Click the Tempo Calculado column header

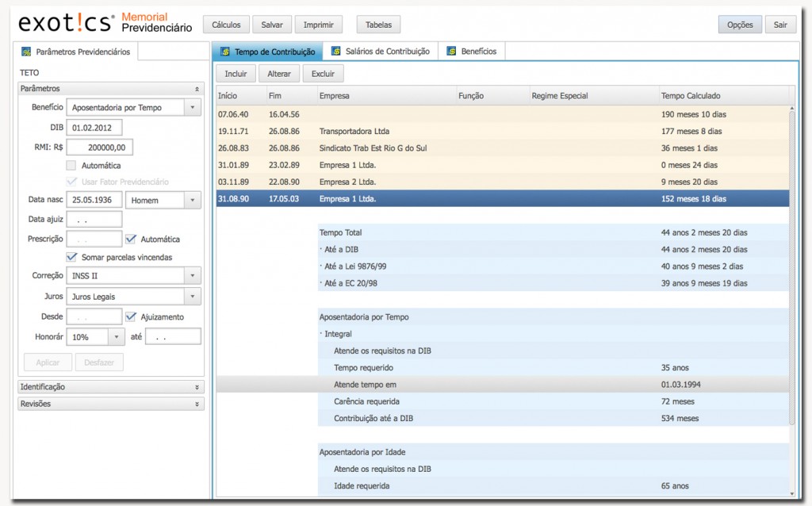[x=723, y=96]
